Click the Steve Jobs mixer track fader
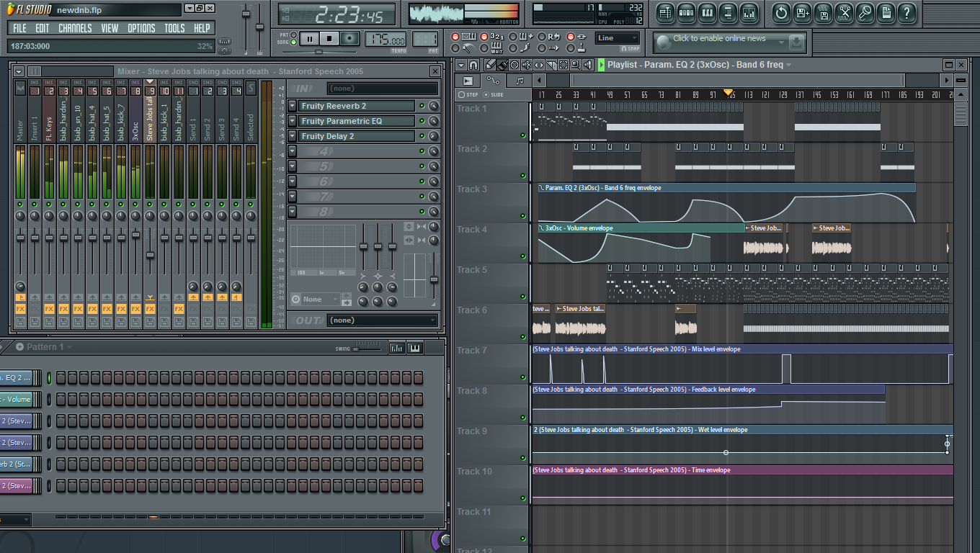The height and width of the screenshot is (553, 980). [150, 255]
